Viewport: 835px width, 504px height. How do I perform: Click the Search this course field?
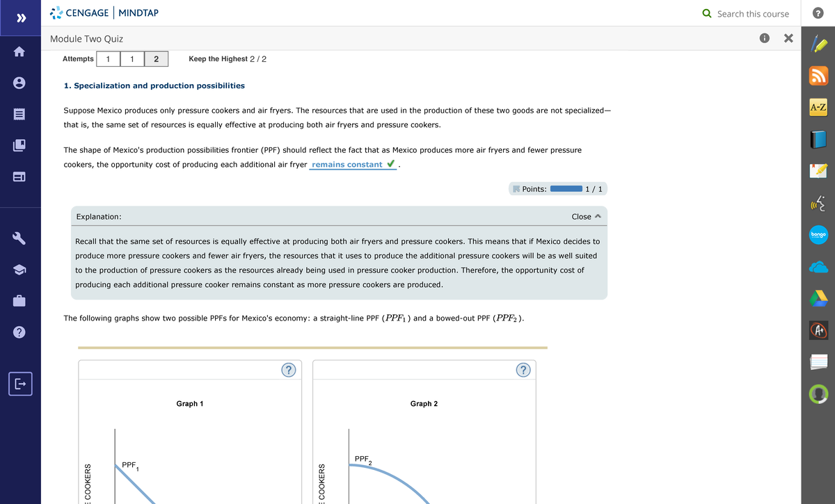coord(748,13)
